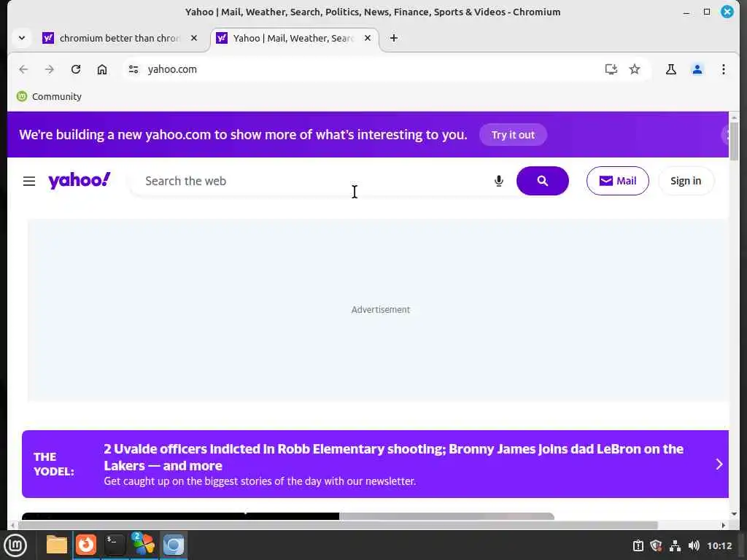747x560 pixels.
Task: Bookmark this page with the star icon
Action: tap(635, 69)
